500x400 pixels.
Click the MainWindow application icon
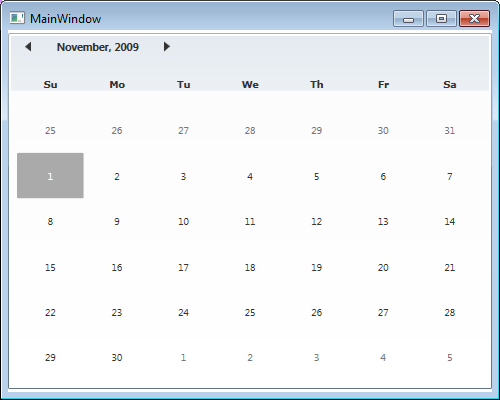(x=17, y=18)
